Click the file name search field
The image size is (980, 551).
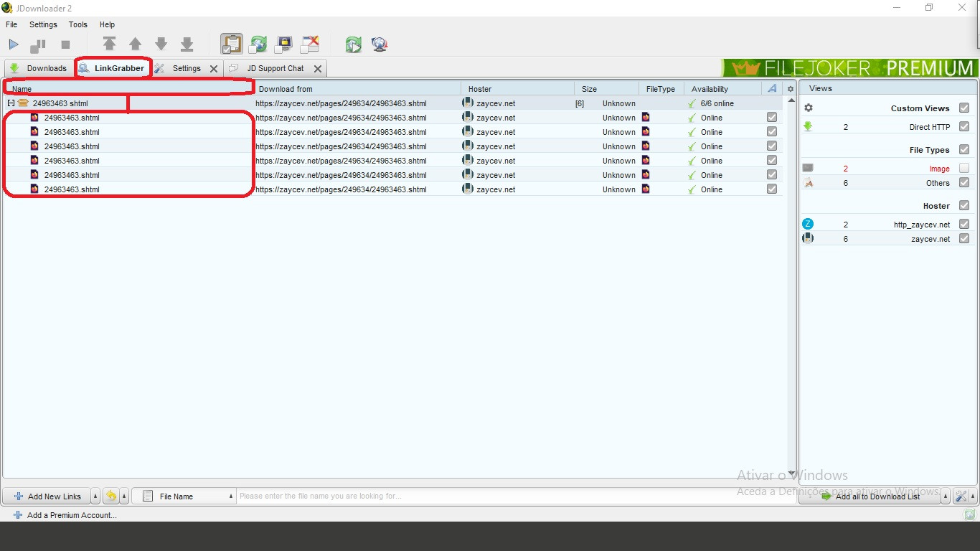517,496
